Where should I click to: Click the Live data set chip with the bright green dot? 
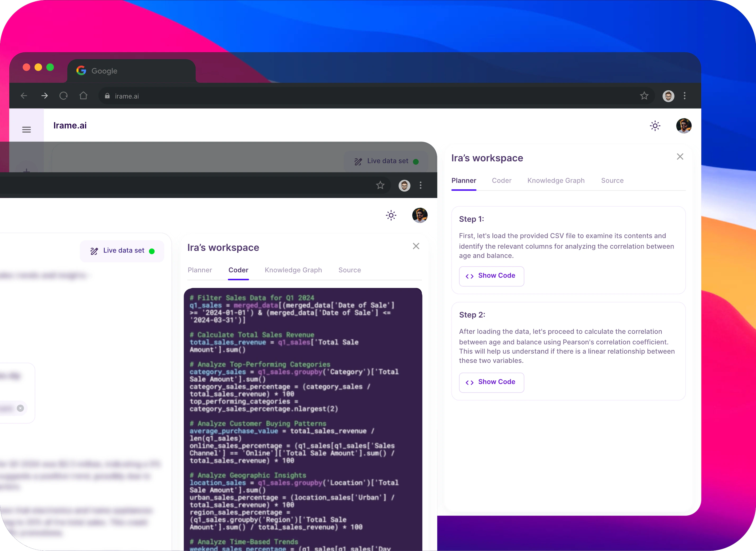pos(122,251)
